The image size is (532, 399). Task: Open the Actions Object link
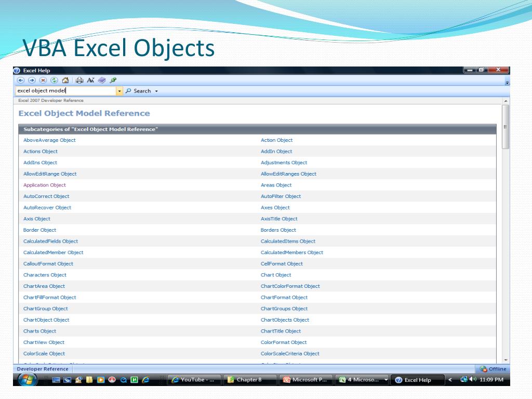(41, 151)
